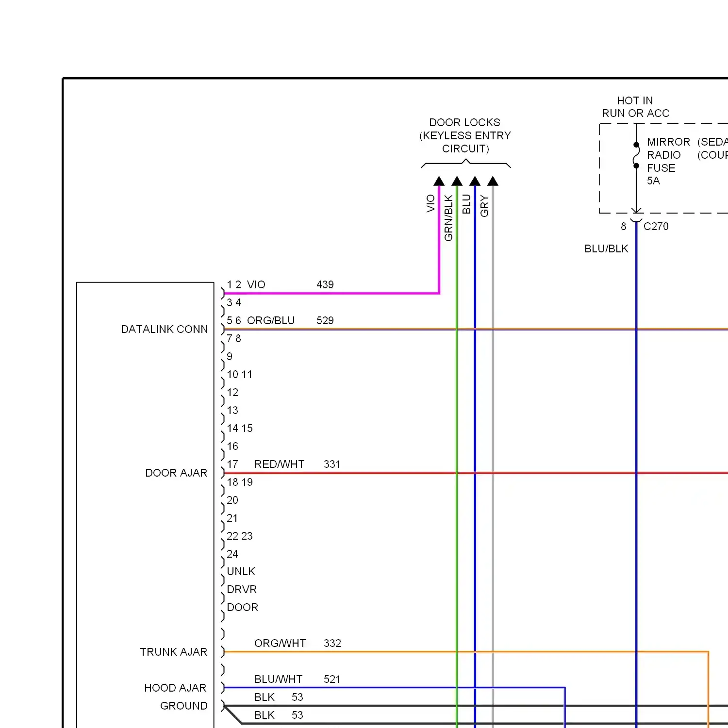The height and width of the screenshot is (728, 728).
Task: Click the arrowhead atop the GRY wire
Action: (493, 181)
